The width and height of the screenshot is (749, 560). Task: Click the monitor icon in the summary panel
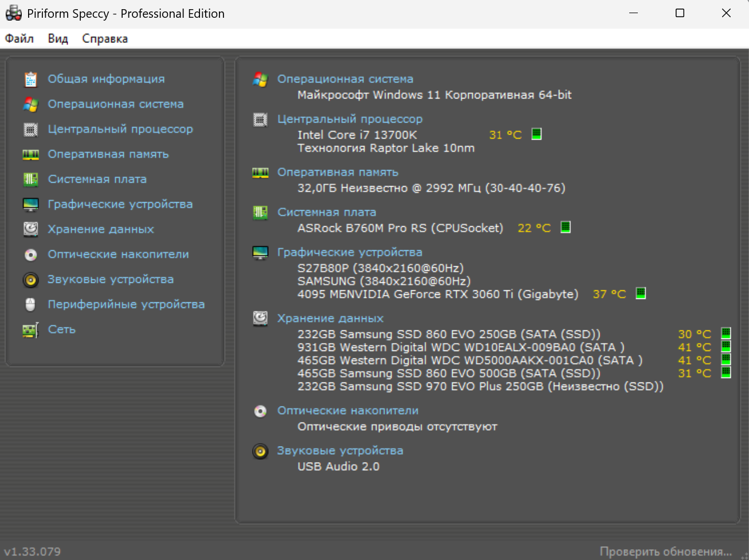260,253
